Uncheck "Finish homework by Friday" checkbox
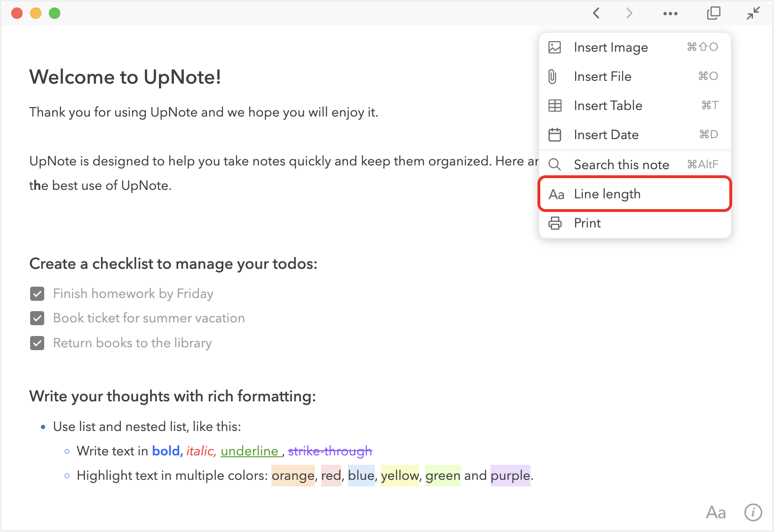Screen dimensions: 774x532 click(x=37, y=294)
